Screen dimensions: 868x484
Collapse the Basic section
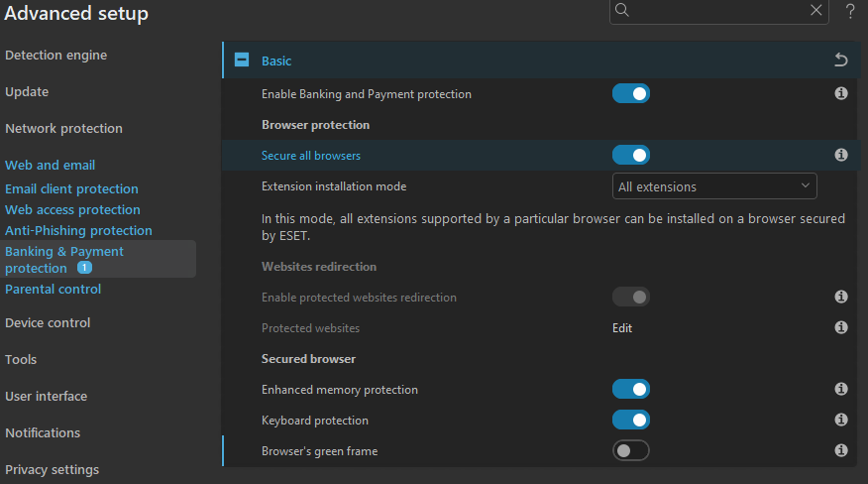click(x=242, y=60)
